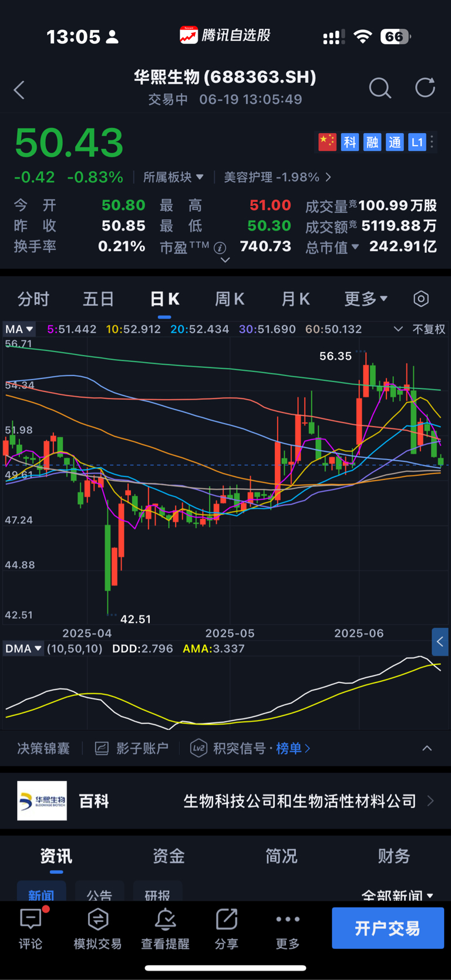Tap the China flag market badge
This screenshot has width=451, height=980.
327,142
